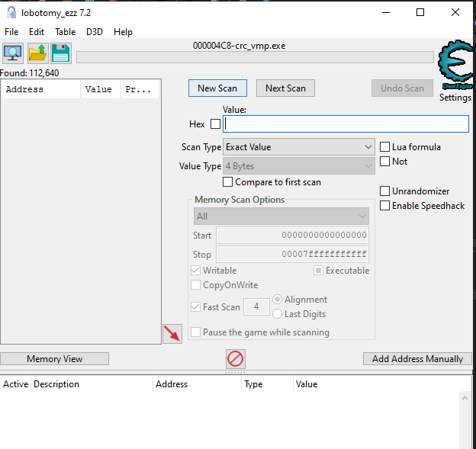Click the Stop address field
The width and height of the screenshot is (476, 449).
tap(293, 255)
